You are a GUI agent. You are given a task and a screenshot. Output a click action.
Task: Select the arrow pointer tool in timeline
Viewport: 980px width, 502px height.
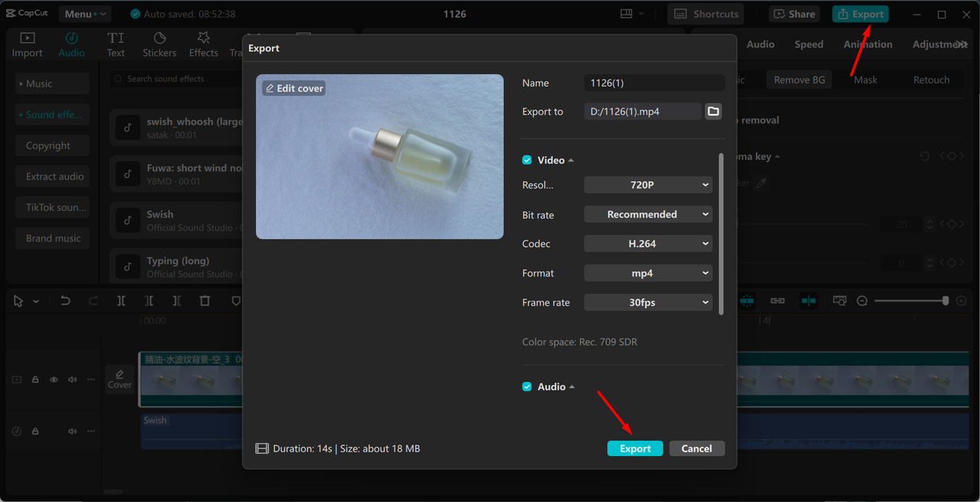tap(18, 302)
